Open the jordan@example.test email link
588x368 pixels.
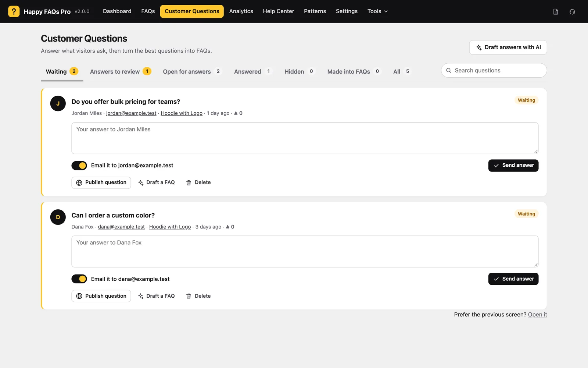pyautogui.click(x=131, y=113)
